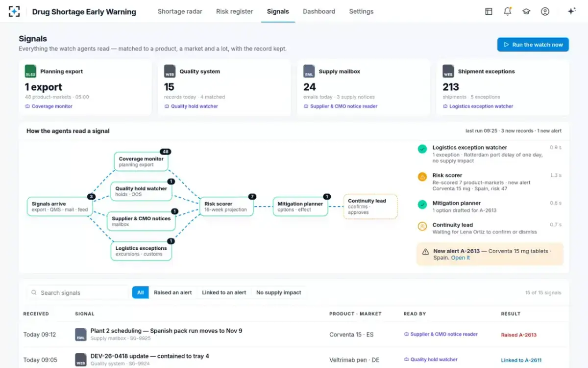
Task: Click the EML icon for Plant 2 scheduling
Action: (x=81, y=335)
